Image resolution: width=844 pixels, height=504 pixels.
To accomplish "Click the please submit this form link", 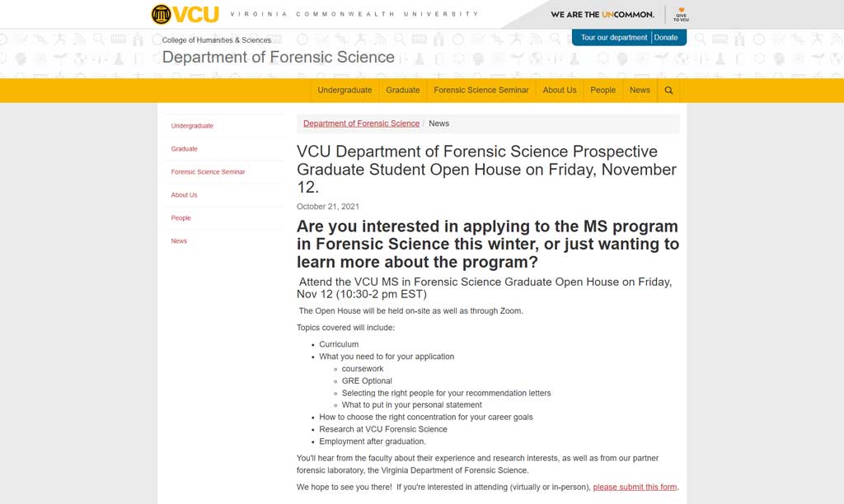I will (635, 487).
